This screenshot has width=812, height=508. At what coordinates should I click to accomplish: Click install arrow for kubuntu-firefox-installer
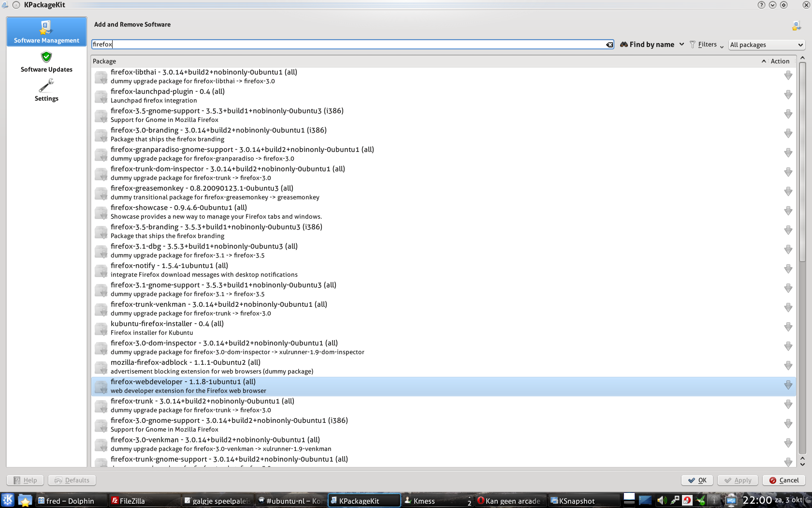click(788, 327)
